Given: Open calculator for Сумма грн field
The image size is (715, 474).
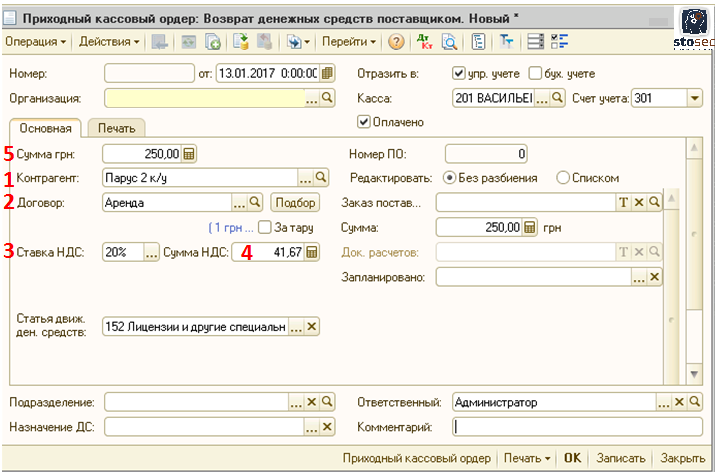Looking at the screenshot, I should (x=190, y=154).
